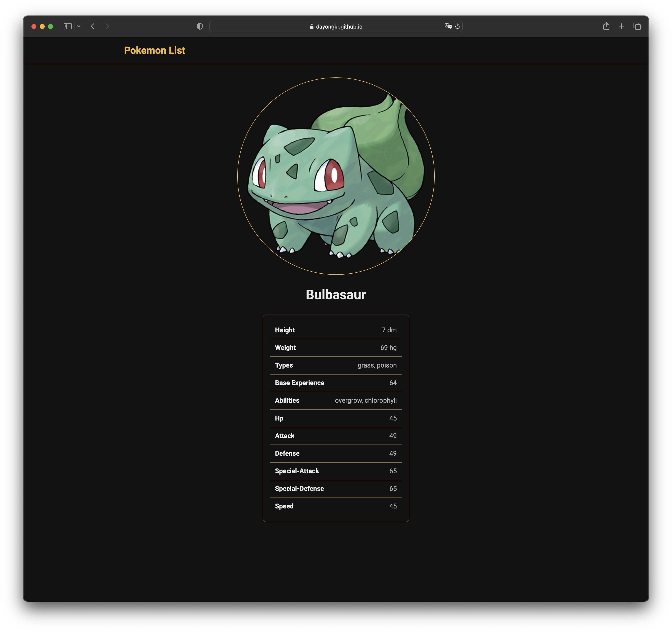The image size is (672, 632).
Task: Click the padlock icon in the address bar
Action: coord(312,27)
